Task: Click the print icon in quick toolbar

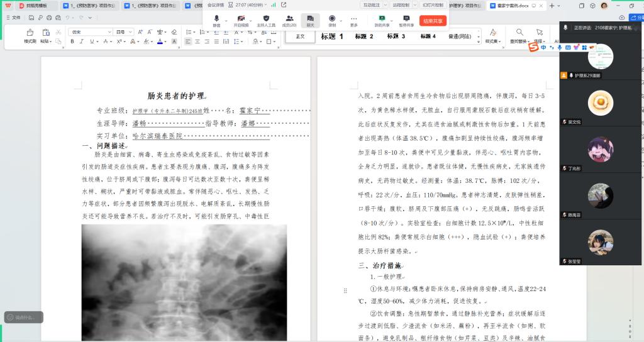Action: point(49,18)
